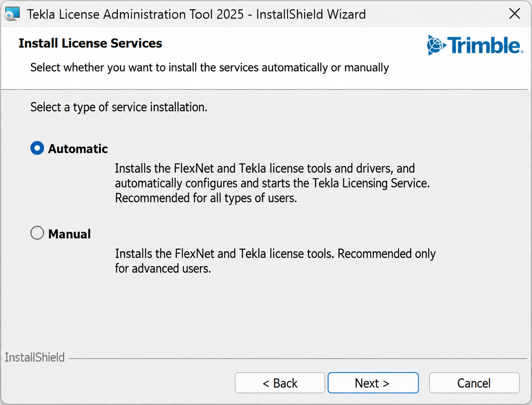Choose the Manual installation radio button
Screen dimensions: 532x405
tap(37, 233)
